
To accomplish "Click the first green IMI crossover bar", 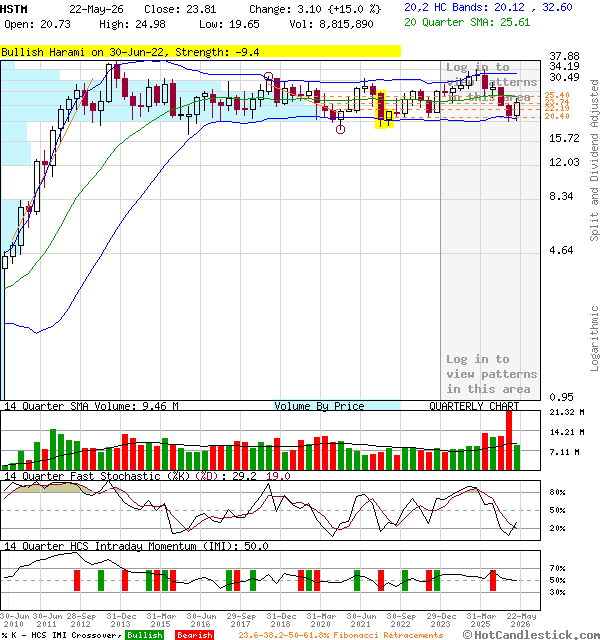I will click(101, 580).
